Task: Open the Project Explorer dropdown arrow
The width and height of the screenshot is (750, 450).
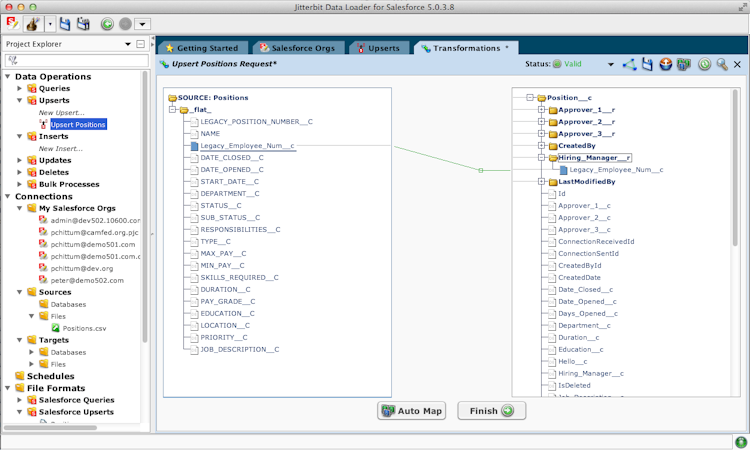Action: pos(128,44)
